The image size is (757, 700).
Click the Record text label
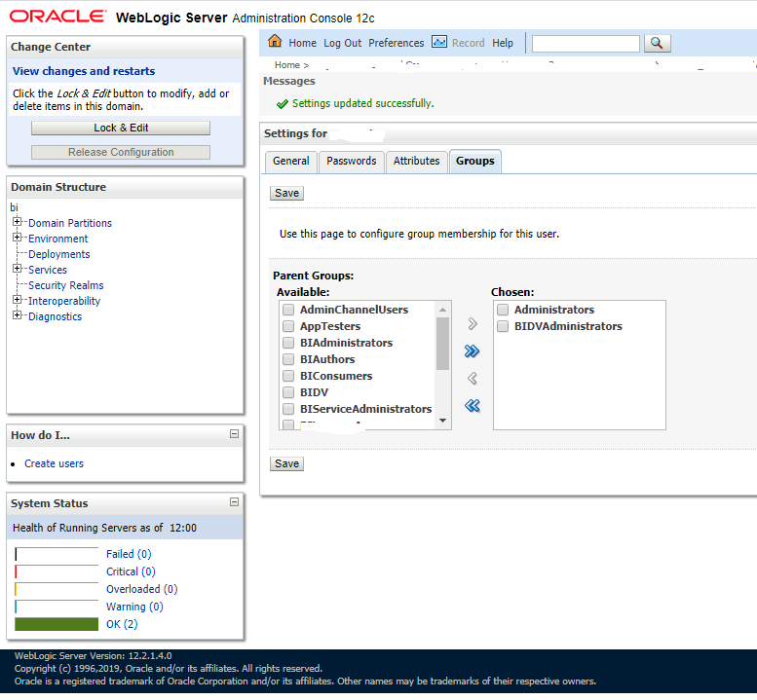coord(468,43)
